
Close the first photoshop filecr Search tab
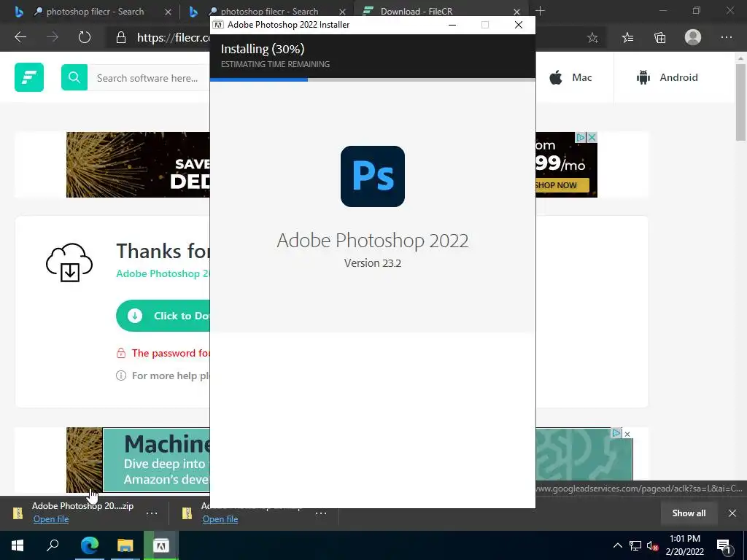[x=168, y=12]
